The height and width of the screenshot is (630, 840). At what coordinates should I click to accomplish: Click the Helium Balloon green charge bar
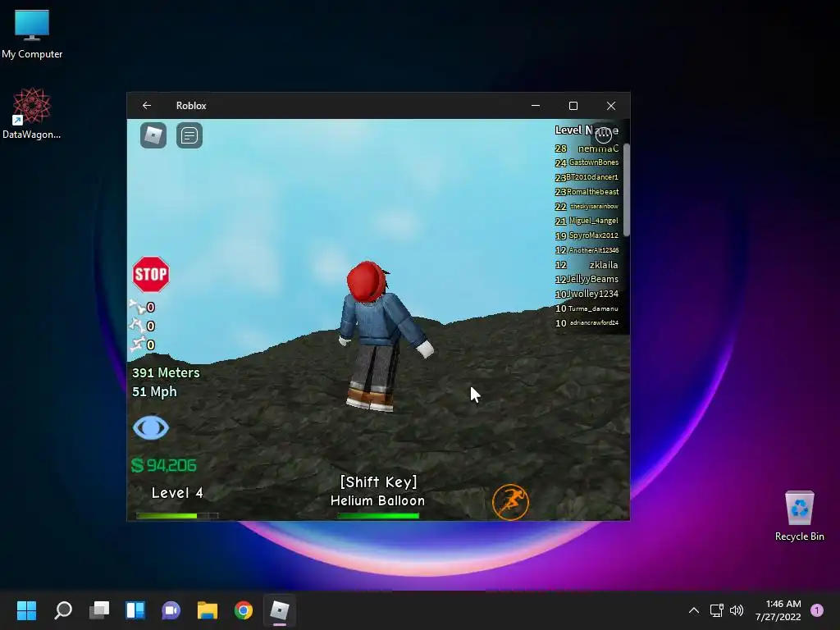[x=378, y=516]
